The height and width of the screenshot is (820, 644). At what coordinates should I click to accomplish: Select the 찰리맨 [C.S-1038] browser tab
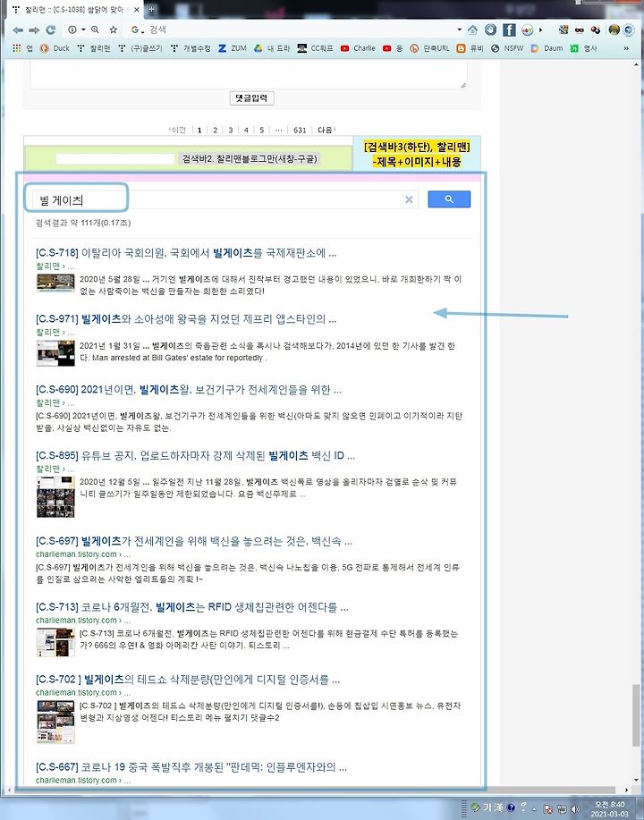73,10
